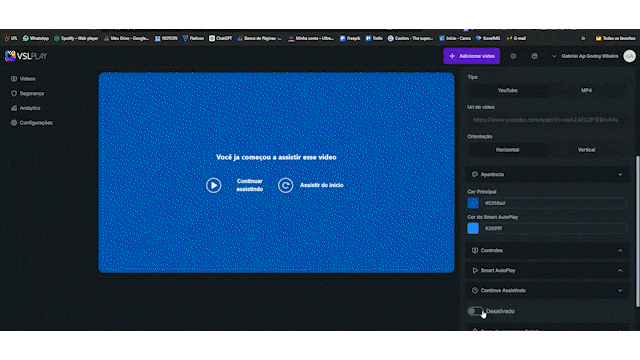640x360 pixels.
Task: Expand the user account chevron
Action: point(554,56)
